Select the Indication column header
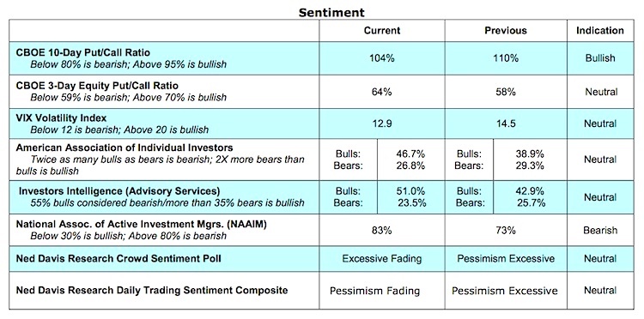The image size is (644, 319). coord(599,30)
